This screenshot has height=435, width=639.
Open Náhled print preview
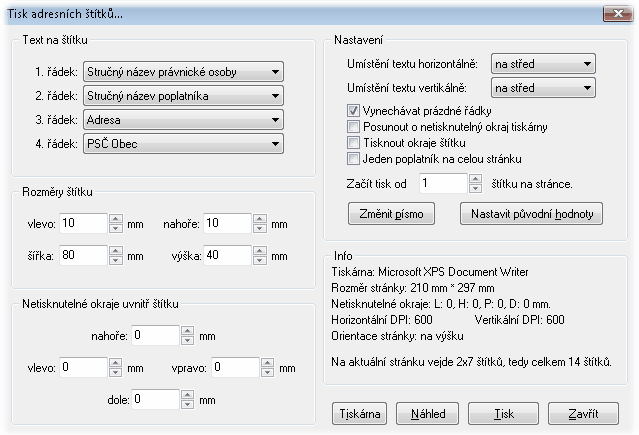click(427, 414)
